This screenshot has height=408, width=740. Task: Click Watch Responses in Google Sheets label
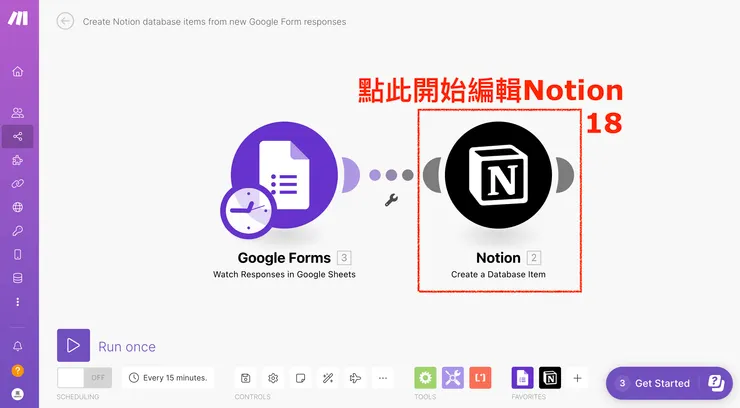tap(284, 275)
